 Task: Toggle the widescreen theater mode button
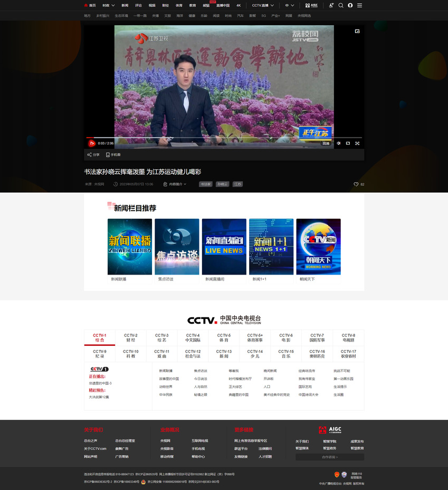348,143
